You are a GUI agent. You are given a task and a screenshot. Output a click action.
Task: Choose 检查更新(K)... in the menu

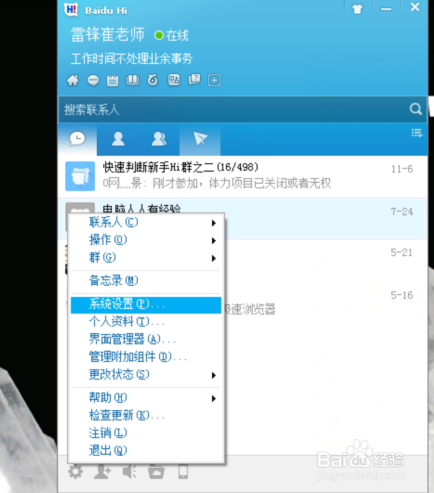[x=146, y=416]
